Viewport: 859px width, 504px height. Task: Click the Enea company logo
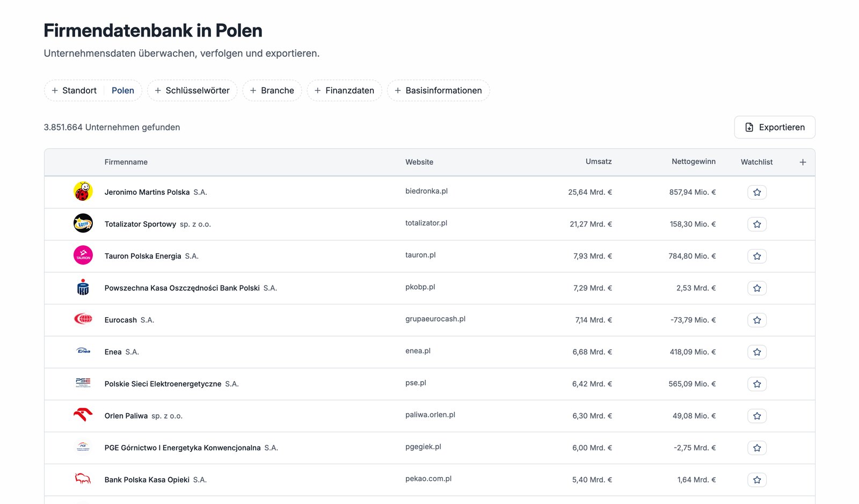click(83, 351)
